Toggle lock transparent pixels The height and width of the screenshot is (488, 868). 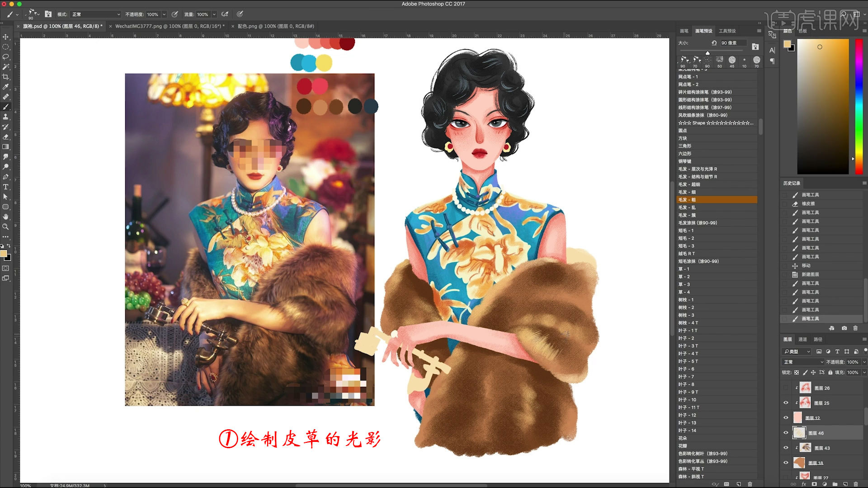[797, 372]
